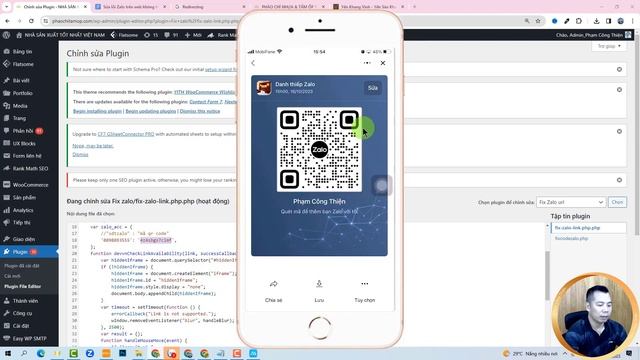Bookmark the page with the star icon

pyautogui.click(x=538, y=21)
